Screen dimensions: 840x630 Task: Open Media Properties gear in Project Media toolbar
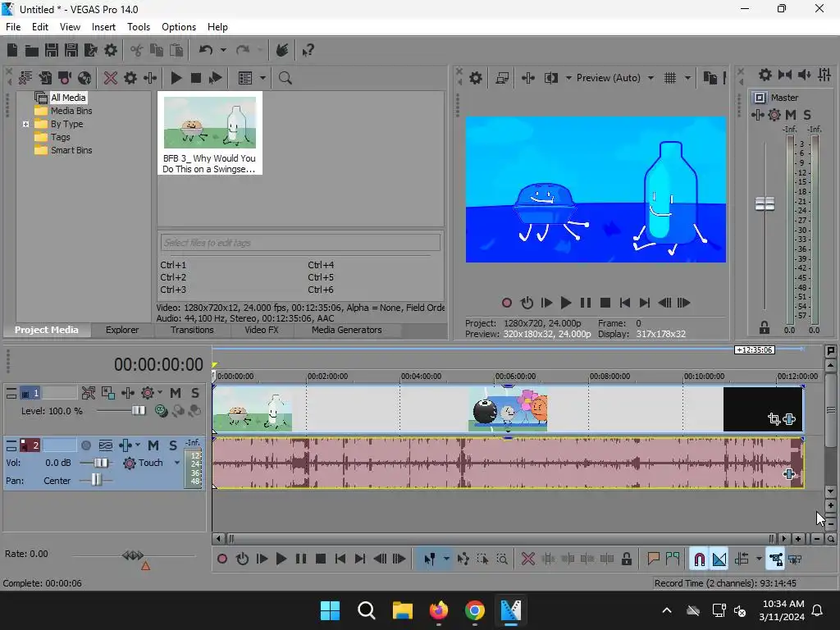(x=130, y=78)
